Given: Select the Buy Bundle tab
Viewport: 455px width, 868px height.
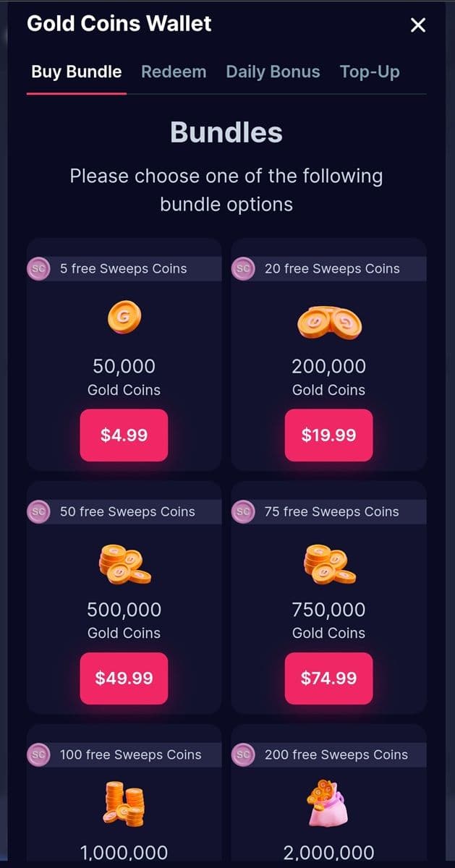Looking at the screenshot, I should point(75,72).
